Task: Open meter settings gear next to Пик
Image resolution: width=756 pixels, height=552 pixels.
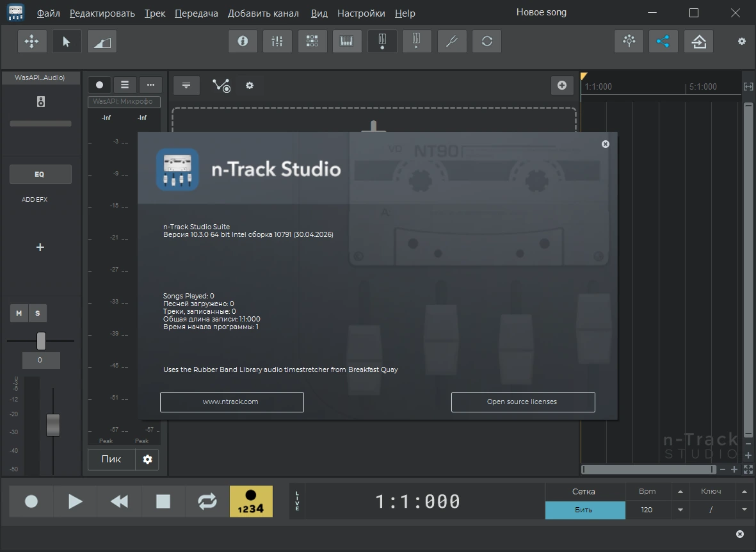Action: click(147, 459)
